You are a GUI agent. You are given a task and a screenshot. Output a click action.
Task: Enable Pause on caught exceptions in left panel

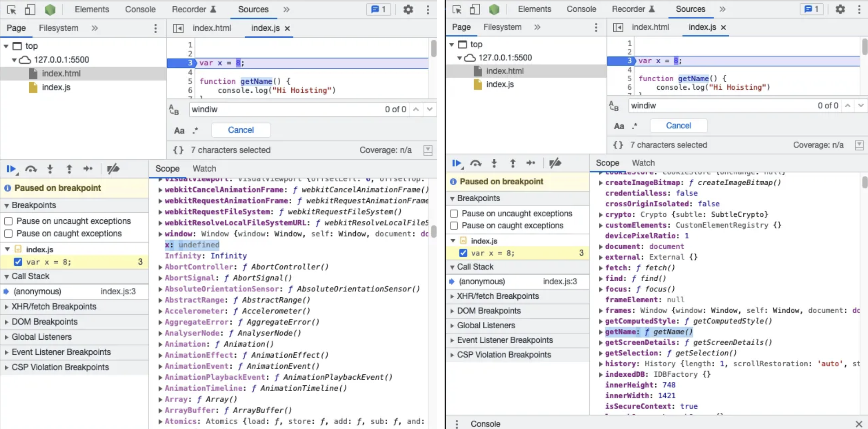(x=8, y=234)
